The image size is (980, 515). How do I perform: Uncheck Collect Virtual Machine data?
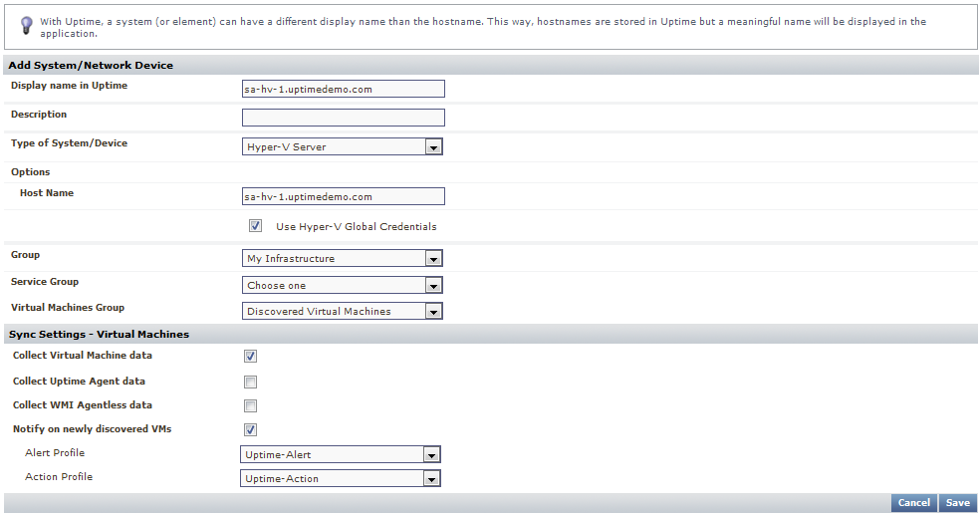click(x=251, y=356)
